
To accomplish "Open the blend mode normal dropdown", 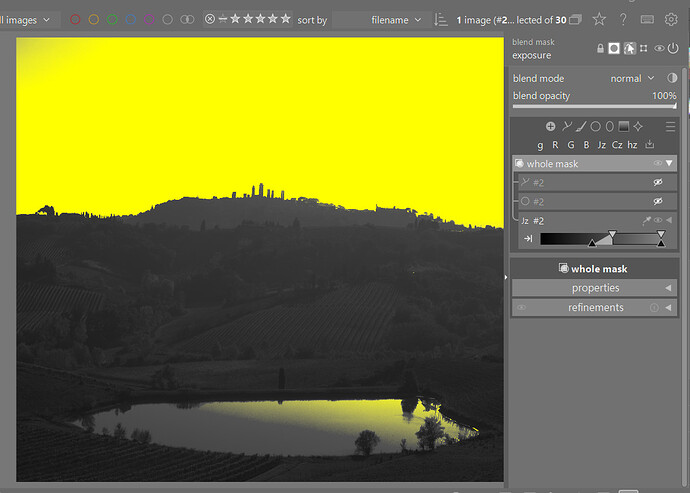I will pyautogui.click(x=631, y=78).
